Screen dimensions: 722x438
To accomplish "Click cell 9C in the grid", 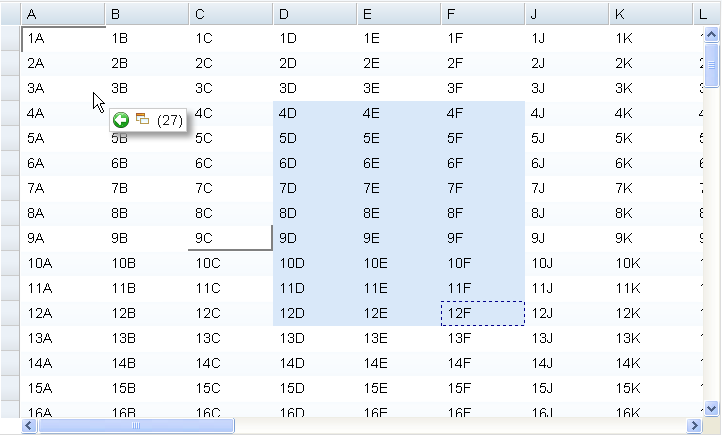I will 229,238.
